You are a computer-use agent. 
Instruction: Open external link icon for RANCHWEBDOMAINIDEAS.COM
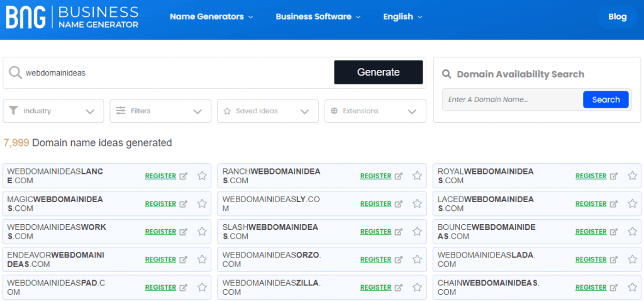[398, 176]
